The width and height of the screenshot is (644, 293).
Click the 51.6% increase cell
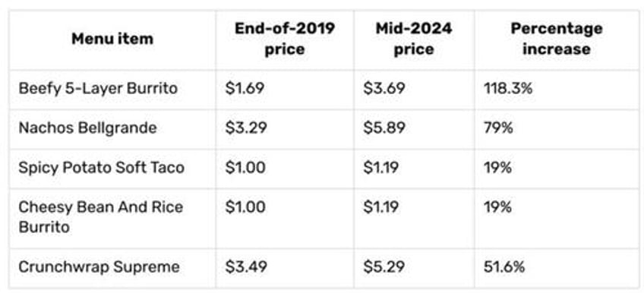[x=557, y=267]
